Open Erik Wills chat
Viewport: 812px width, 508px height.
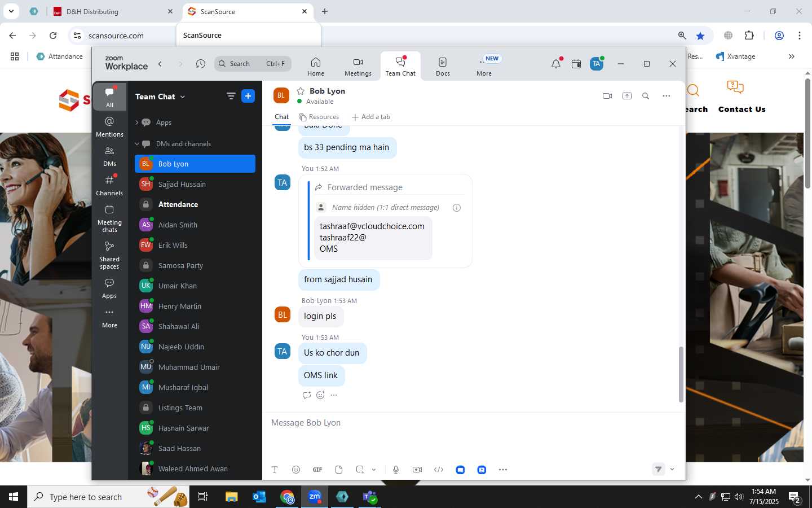tap(195, 245)
